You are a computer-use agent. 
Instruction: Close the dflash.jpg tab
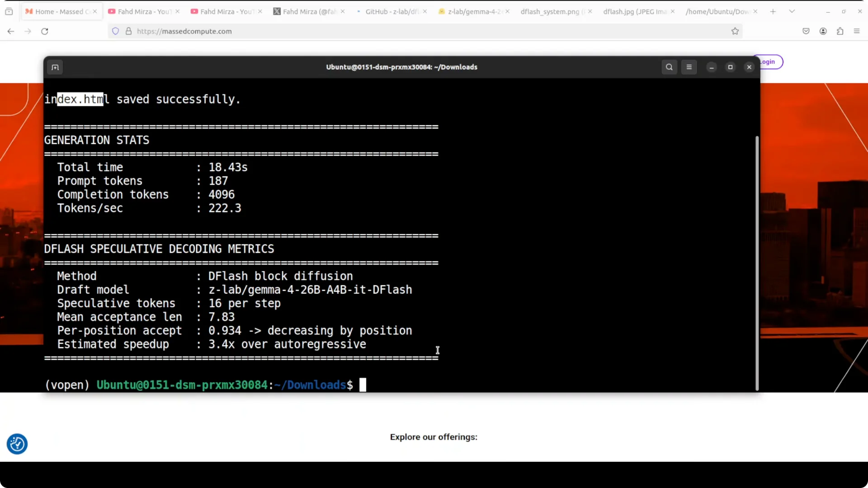point(673,12)
